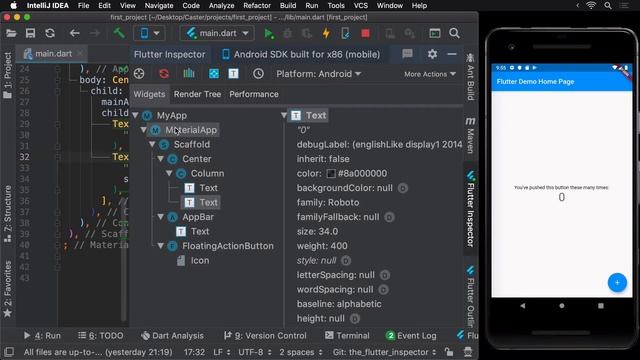Open the device selector dropdown
This screenshot has width=640, height=360.
pyautogui.click(x=149, y=33)
